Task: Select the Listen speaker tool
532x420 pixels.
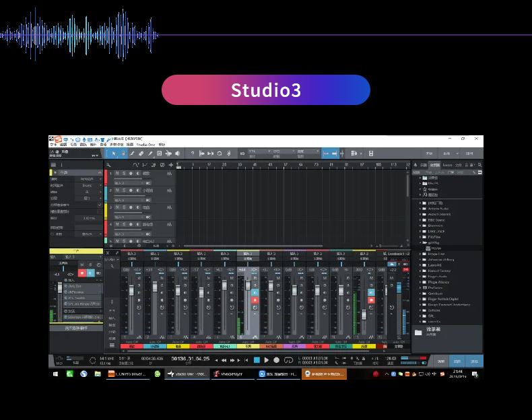Action: click(x=178, y=153)
